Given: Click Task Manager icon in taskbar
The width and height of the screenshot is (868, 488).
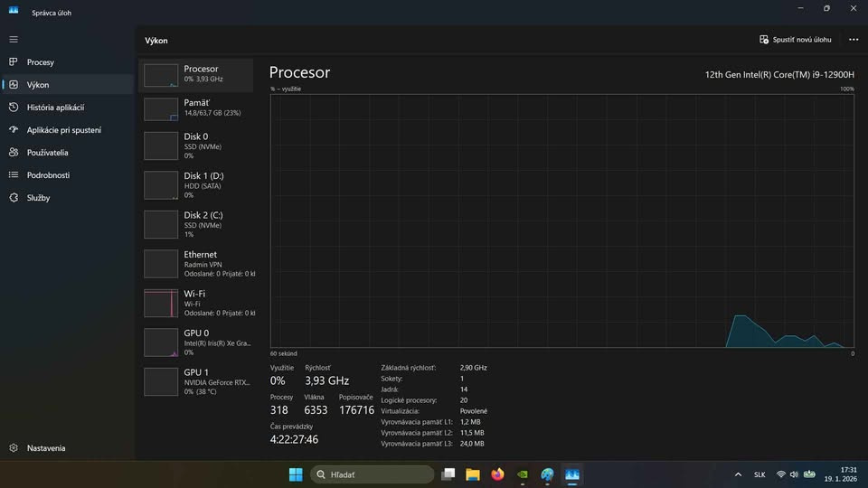Looking at the screenshot, I should pyautogui.click(x=571, y=474).
